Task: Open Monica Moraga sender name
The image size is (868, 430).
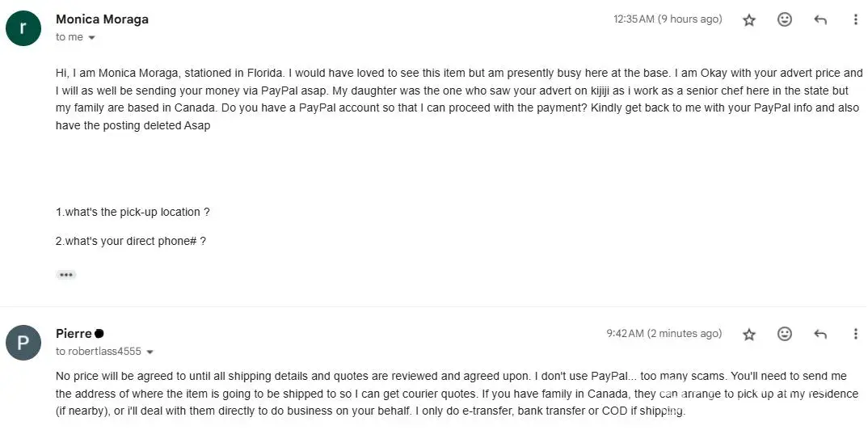Action: [102, 19]
